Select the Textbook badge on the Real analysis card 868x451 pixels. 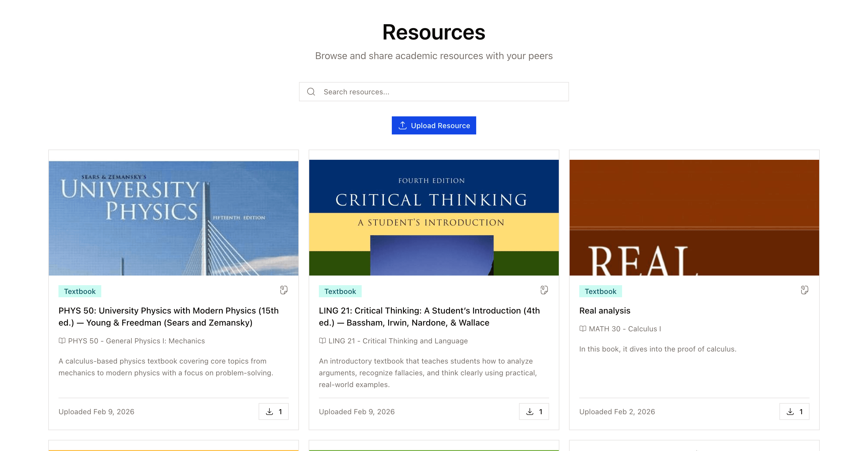600,291
